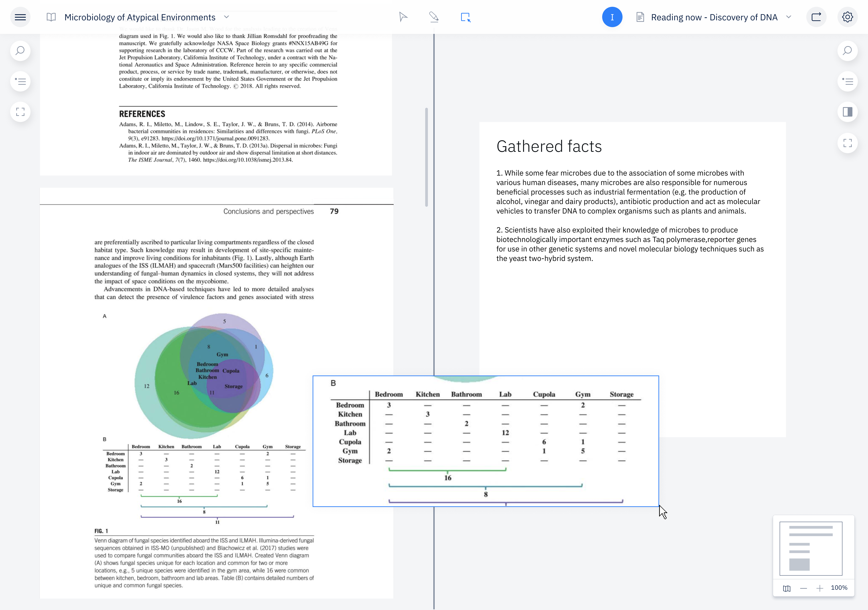Click the REFERENCES heading
Image resolution: width=868 pixels, height=610 pixels.
(x=142, y=114)
